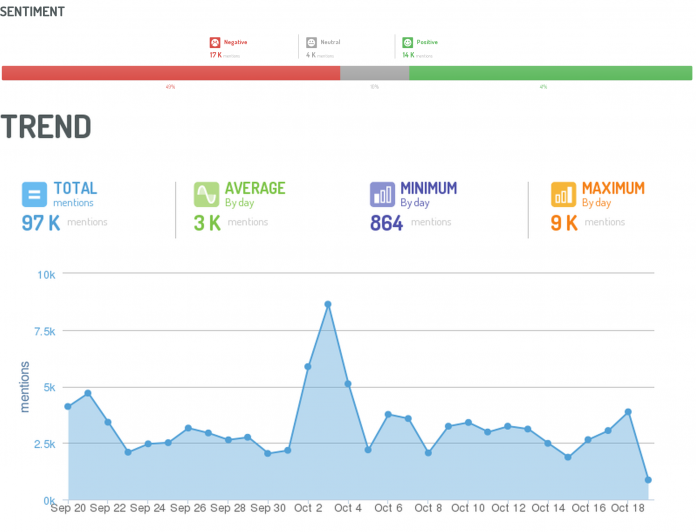Click the '9 K' maximum mentions value
The height and width of the screenshot is (532, 696).
(x=564, y=223)
